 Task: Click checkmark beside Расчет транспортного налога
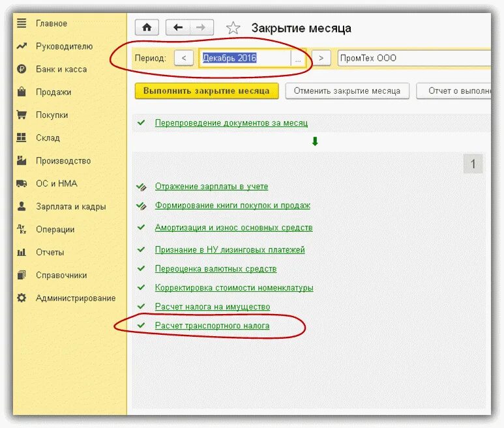[141, 325]
